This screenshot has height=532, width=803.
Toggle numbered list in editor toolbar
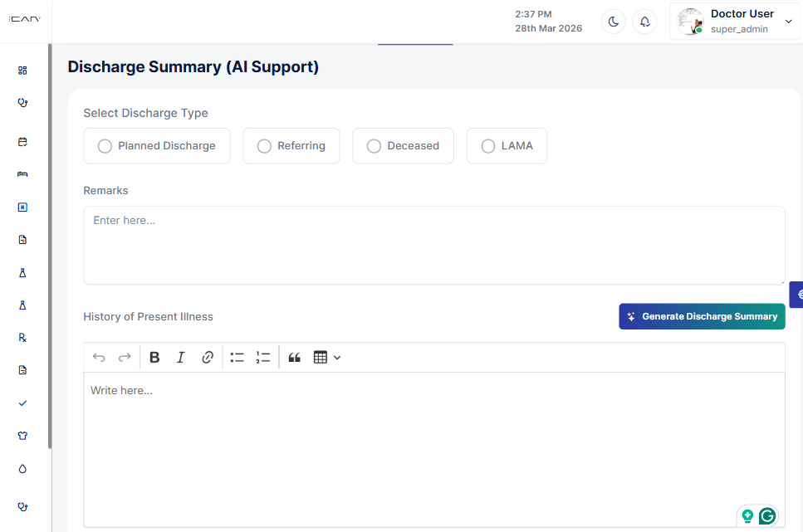point(263,358)
